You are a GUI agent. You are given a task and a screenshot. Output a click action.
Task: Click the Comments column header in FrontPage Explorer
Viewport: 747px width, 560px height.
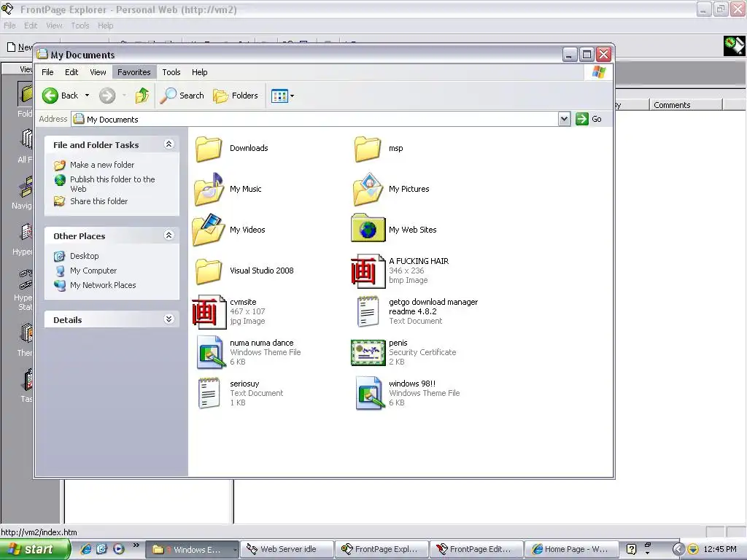pos(686,105)
